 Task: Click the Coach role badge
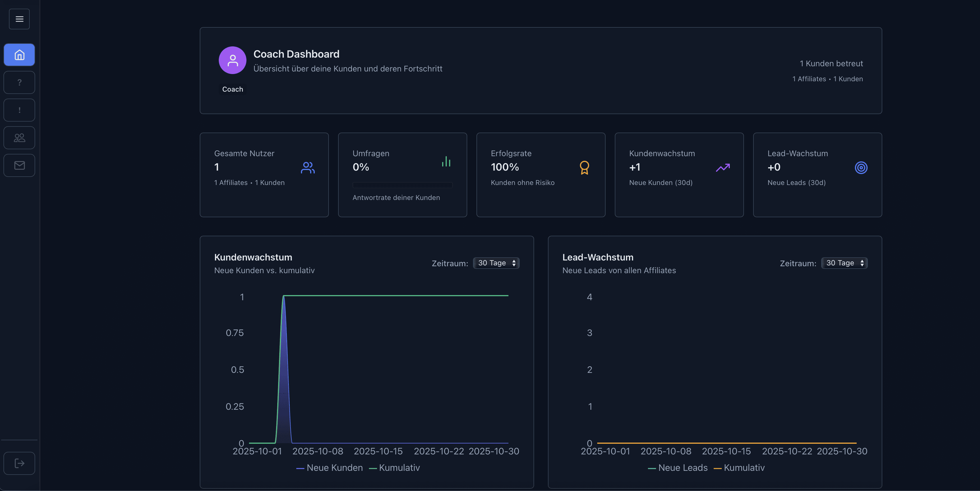(x=232, y=89)
